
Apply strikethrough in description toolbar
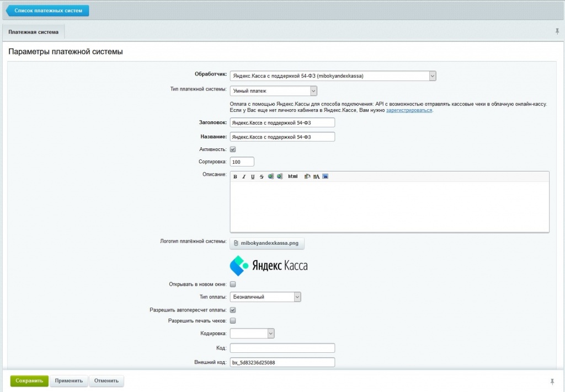262,177
